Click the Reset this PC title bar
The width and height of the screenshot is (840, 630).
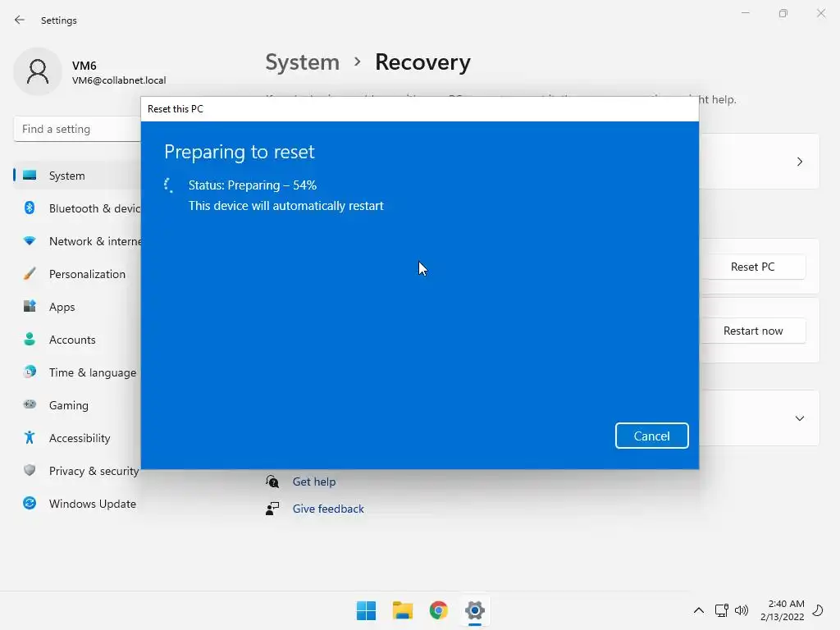tap(420, 109)
